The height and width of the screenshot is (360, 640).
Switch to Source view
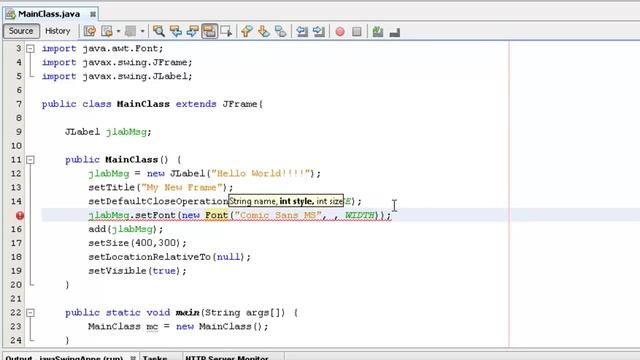coord(21,31)
